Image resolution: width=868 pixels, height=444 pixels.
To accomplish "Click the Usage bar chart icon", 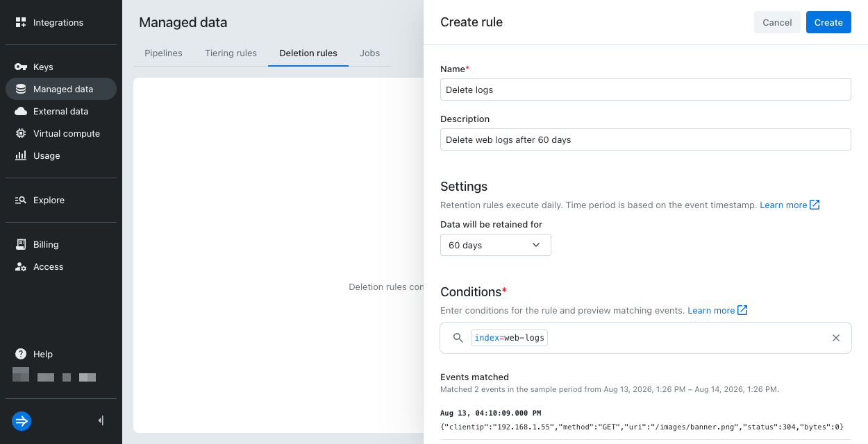I will coord(21,155).
